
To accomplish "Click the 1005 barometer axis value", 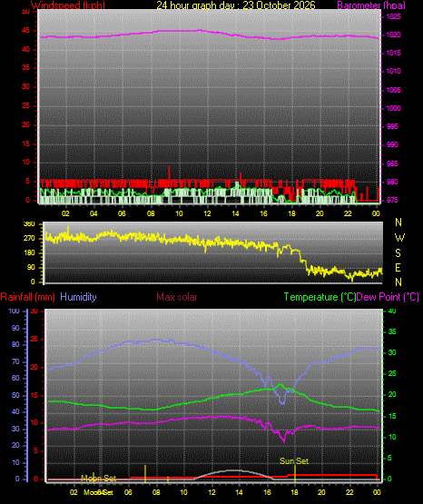I will coord(393,90).
